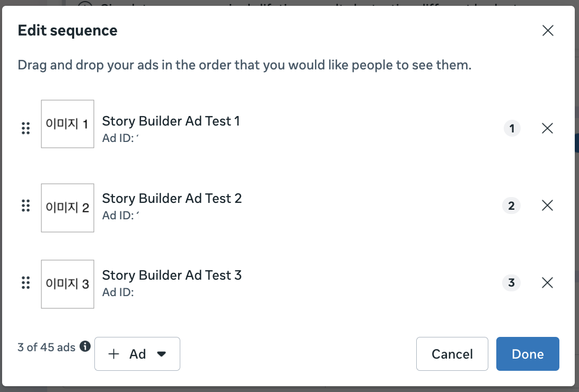Remove Story Builder Ad Test 2 from sequence
Viewport: 579px width, 392px height.
tap(548, 206)
